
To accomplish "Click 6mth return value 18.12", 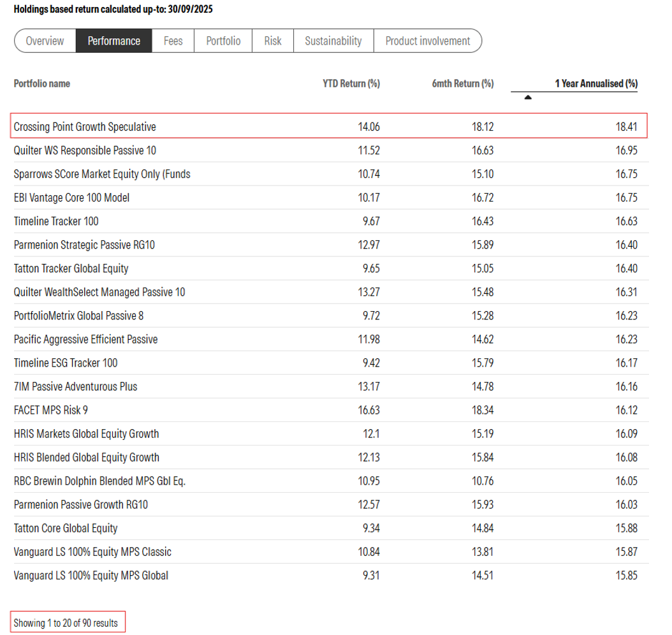I will (x=483, y=127).
